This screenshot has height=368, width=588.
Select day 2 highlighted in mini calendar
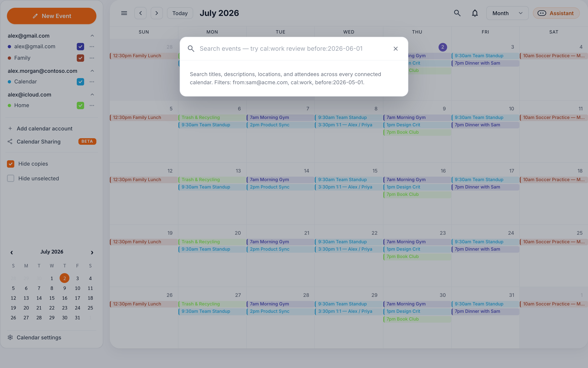coord(64,278)
